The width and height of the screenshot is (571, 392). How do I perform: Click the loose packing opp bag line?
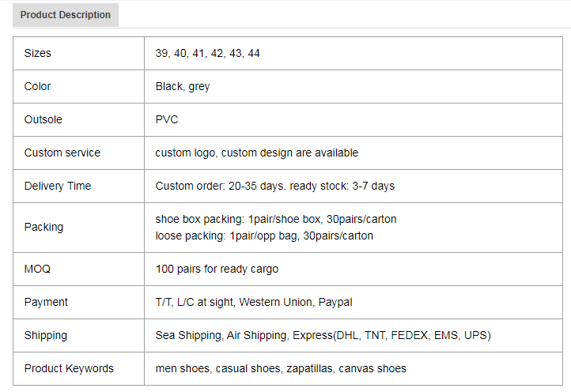click(264, 236)
